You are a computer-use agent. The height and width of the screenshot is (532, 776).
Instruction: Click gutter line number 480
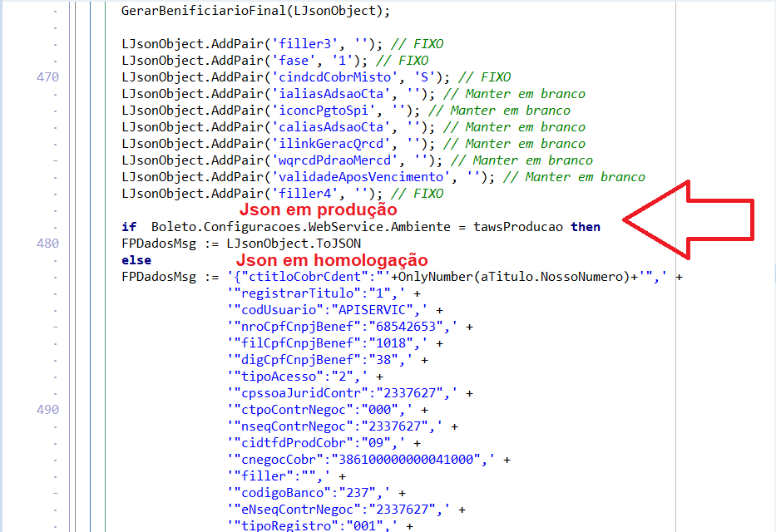pyautogui.click(x=47, y=244)
